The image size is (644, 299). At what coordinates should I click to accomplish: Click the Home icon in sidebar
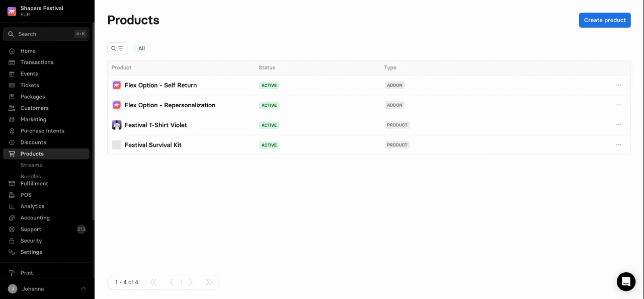pos(12,51)
